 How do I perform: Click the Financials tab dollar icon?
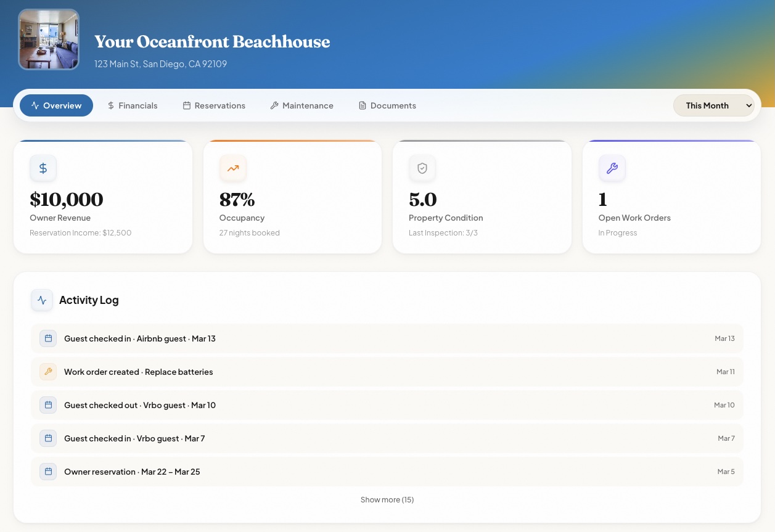click(x=112, y=105)
